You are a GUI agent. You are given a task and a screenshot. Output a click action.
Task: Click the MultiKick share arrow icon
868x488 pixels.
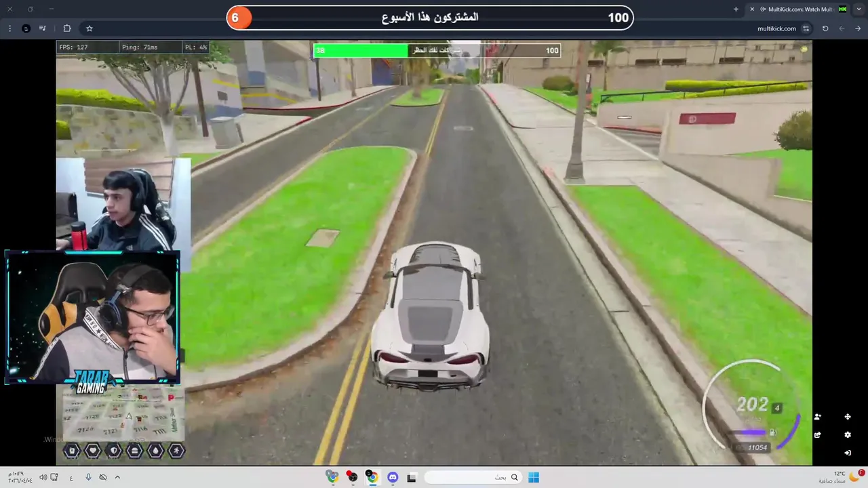point(817,435)
